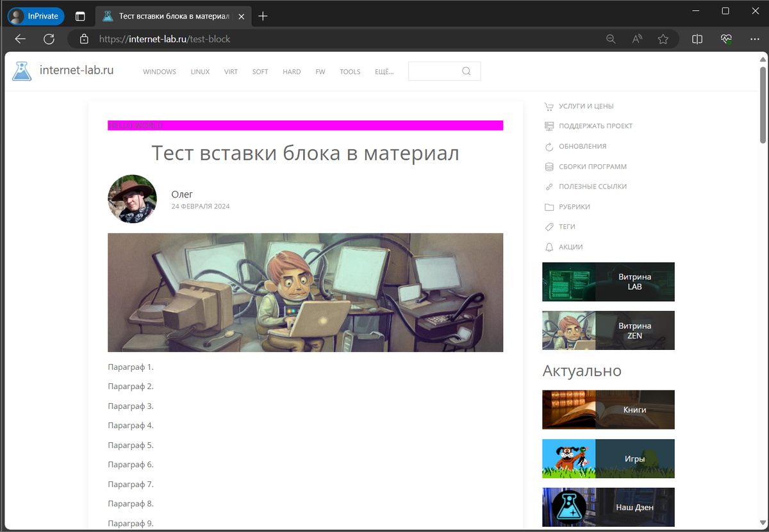Open Услуги и цены link
This screenshot has height=532, width=769.
(586, 106)
